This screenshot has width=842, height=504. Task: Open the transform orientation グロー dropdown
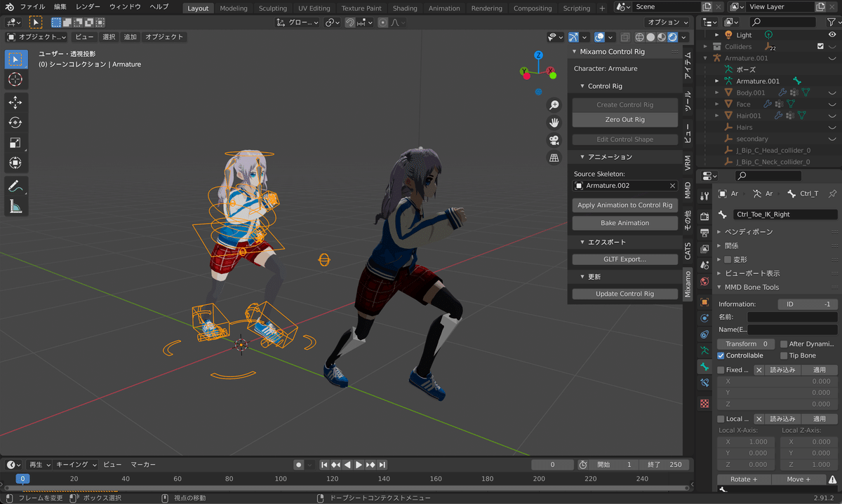pos(299,22)
